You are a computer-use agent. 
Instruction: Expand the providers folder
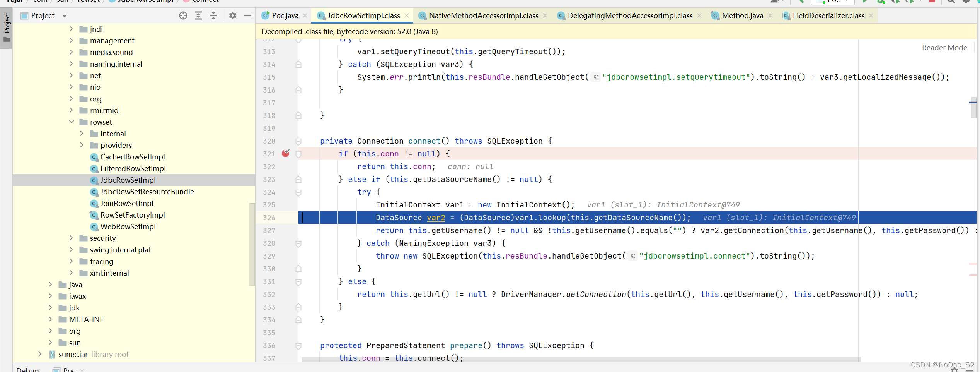(82, 145)
